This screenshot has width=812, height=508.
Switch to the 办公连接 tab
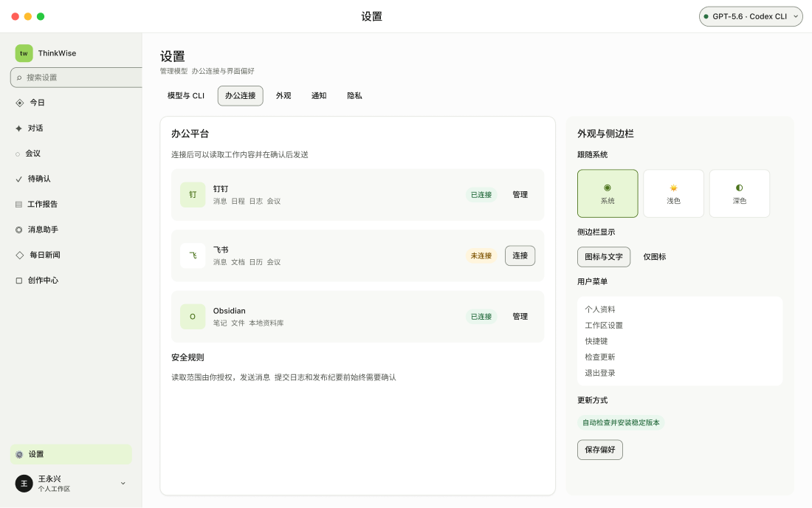241,96
